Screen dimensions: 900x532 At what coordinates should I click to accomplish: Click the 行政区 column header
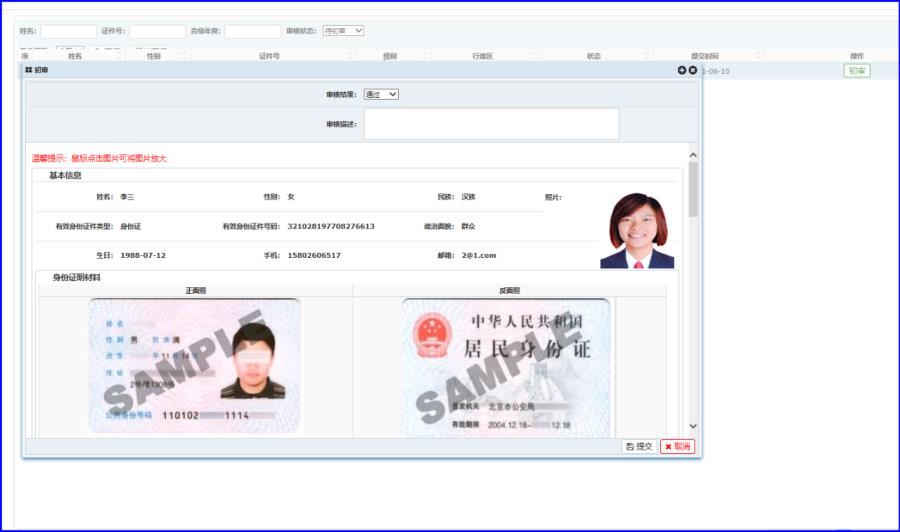pos(483,56)
